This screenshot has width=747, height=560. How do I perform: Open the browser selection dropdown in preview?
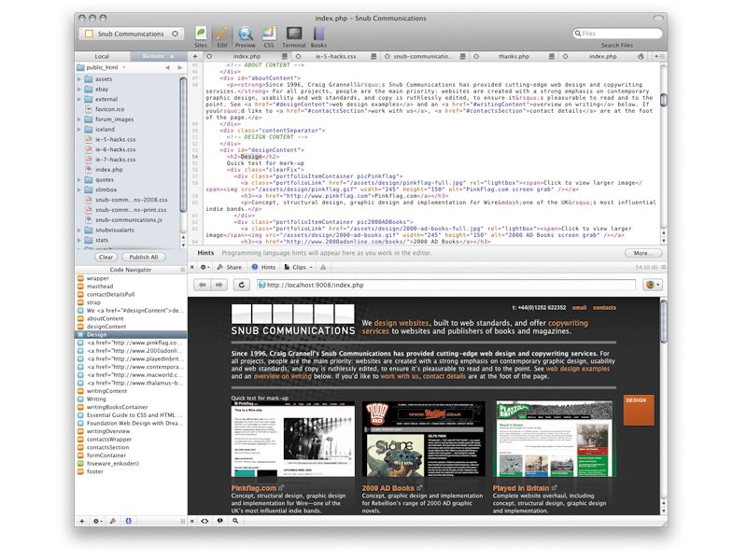[x=653, y=285]
